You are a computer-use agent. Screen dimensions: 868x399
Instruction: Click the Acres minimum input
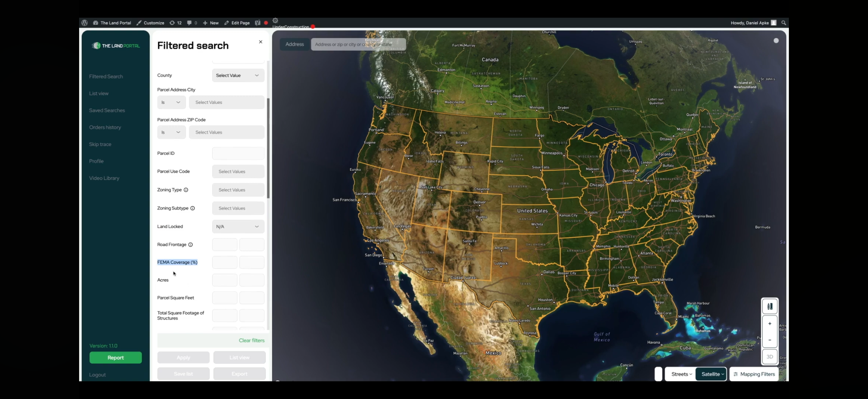pos(225,280)
